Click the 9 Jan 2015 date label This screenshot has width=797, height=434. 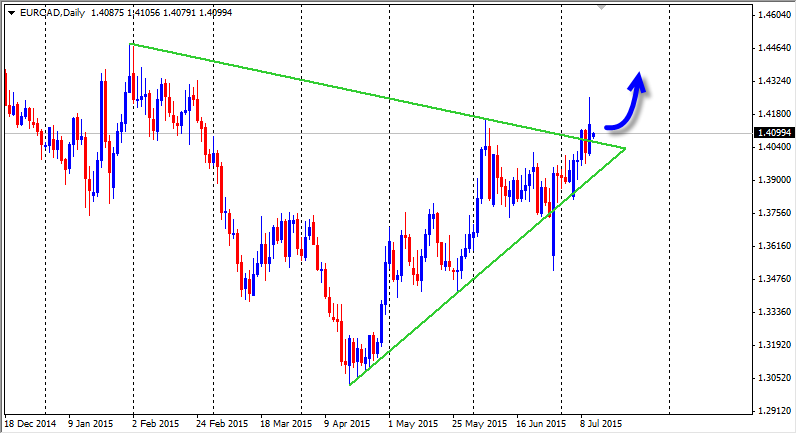pos(90,423)
